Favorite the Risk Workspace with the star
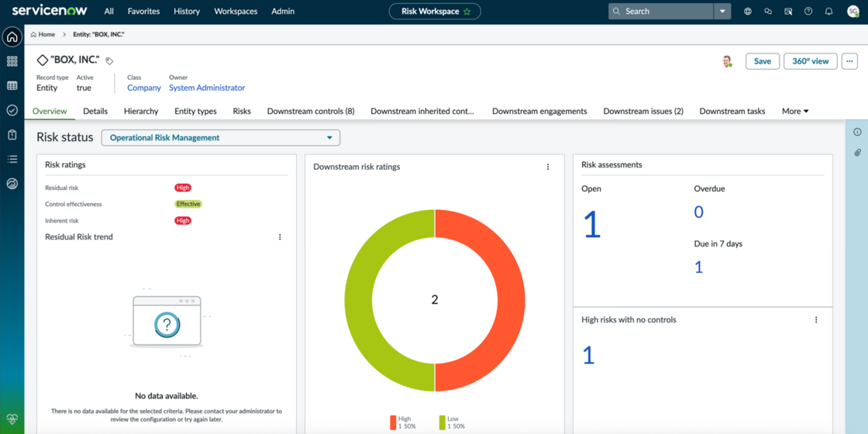The width and height of the screenshot is (868, 434). click(467, 11)
